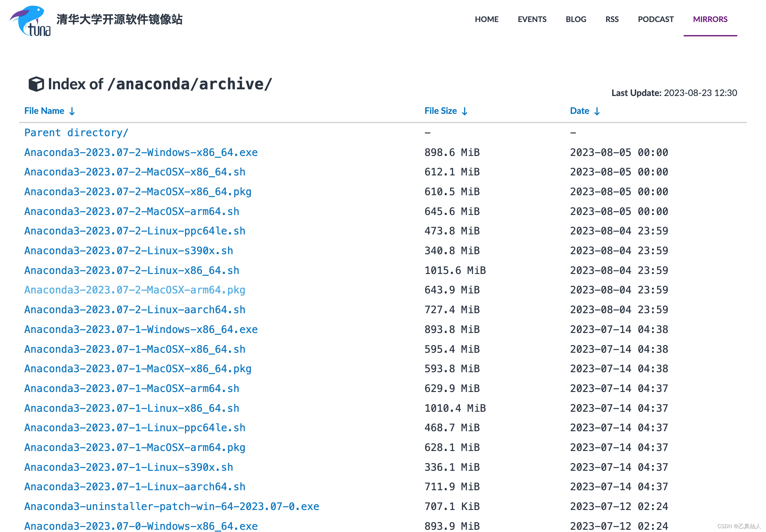Download Anaconda3-2023.07-1-MacOSX-x86_64.pkg
The width and height of the screenshot is (766, 532).
[138, 369]
